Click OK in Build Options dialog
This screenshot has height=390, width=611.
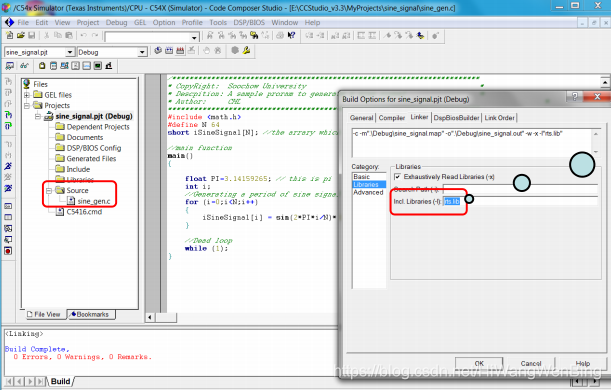479,364
